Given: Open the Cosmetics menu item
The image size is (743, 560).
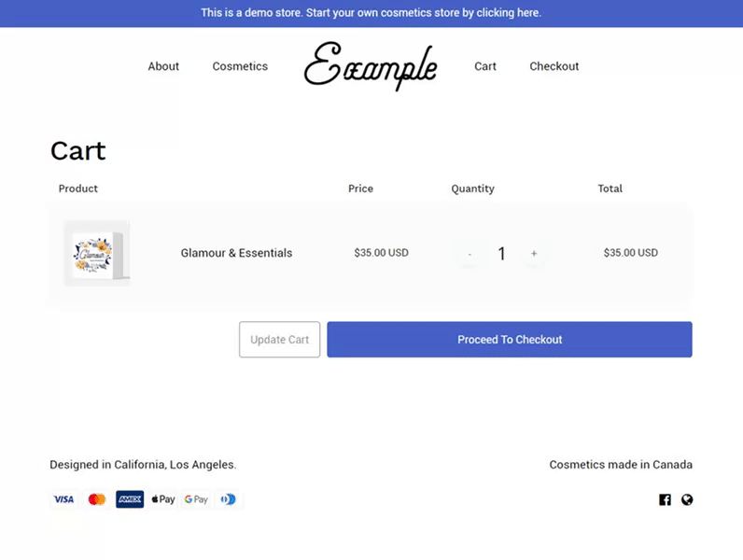Looking at the screenshot, I should click(240, 66).
